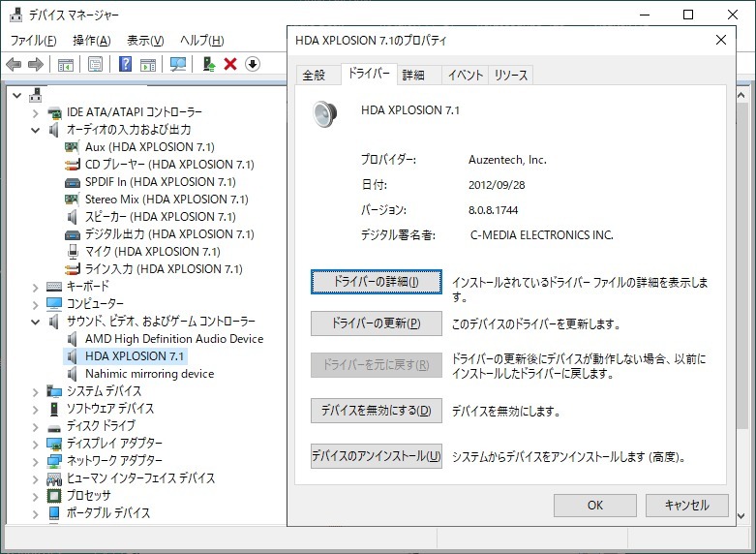Expand ディスプレイ アダプター category
Screen dimensions: 756x554
coord(35,445)
